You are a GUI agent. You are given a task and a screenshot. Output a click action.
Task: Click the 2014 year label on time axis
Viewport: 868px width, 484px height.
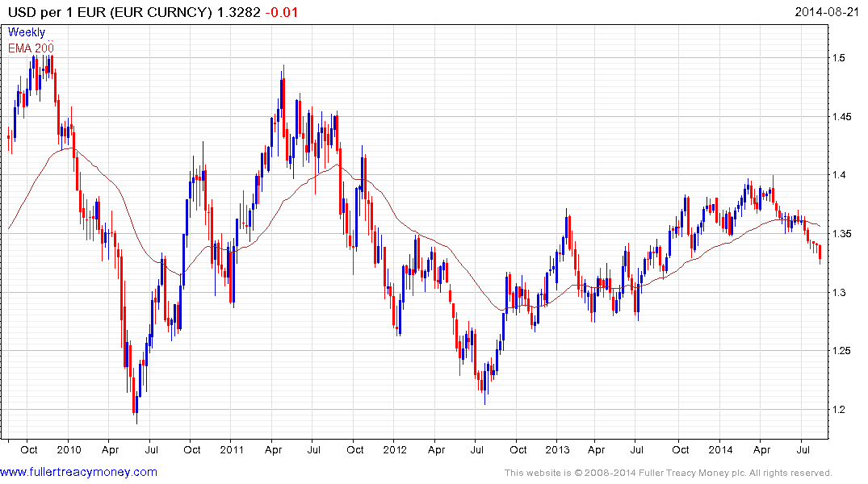(x=720, y=449)
